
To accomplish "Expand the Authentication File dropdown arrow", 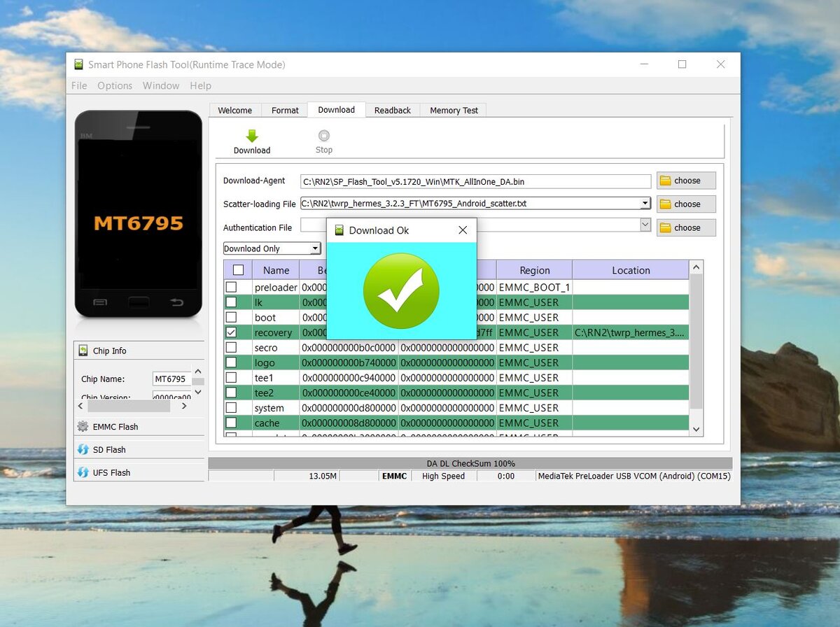I will coord(645,225).
